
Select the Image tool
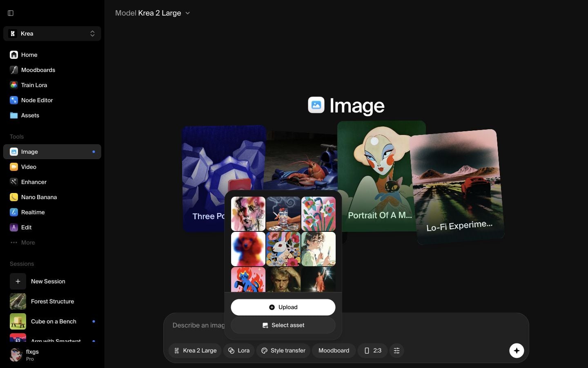[x=52, y=152]
